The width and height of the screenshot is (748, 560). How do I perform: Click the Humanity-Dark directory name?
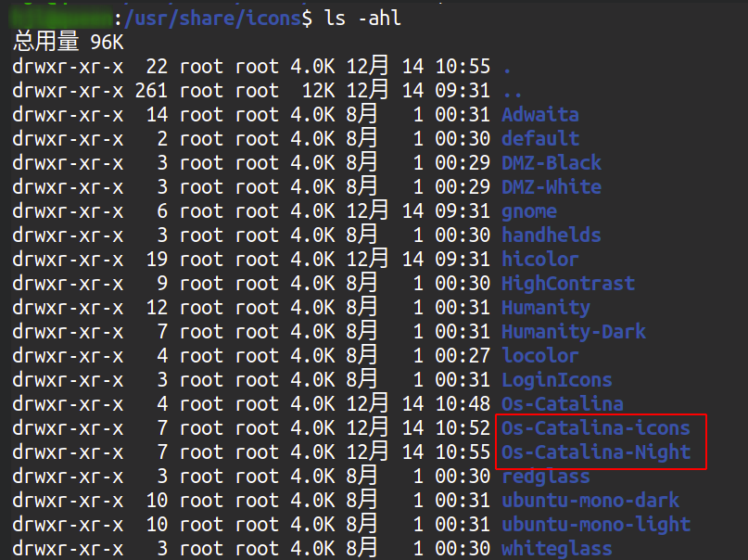point(574,332)
